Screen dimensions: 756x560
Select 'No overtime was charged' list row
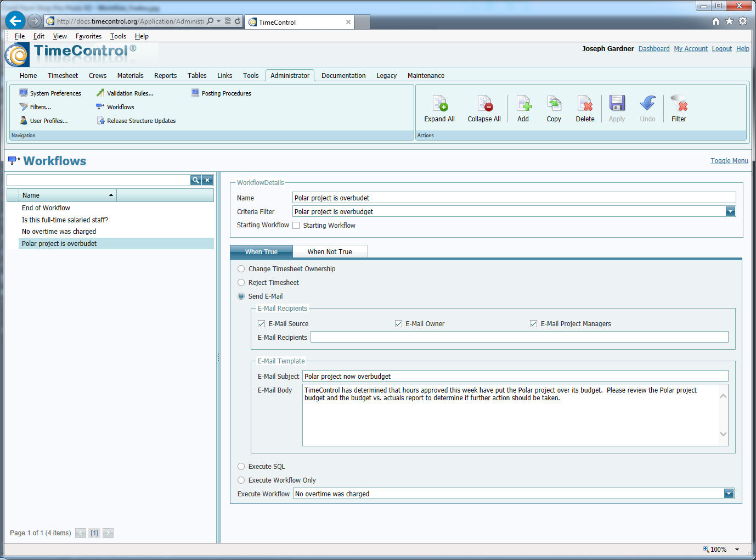(116, 232)
